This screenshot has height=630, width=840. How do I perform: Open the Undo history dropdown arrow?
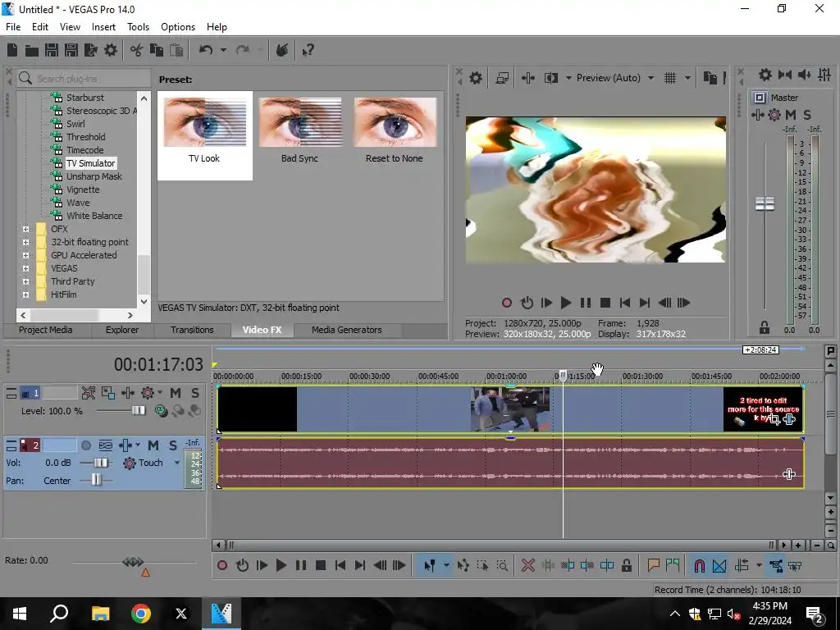point(223,50)
